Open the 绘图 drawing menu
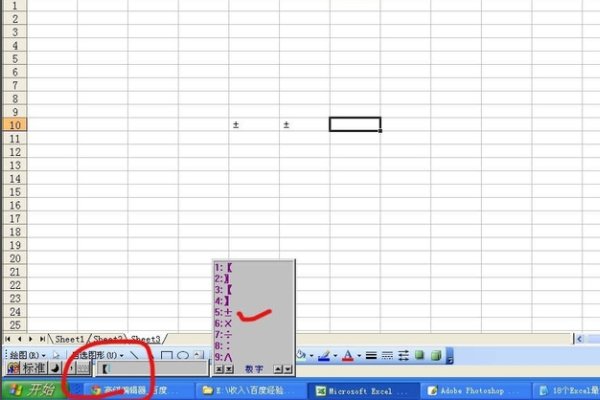The image size is (600, 400). tap(22, 355)
